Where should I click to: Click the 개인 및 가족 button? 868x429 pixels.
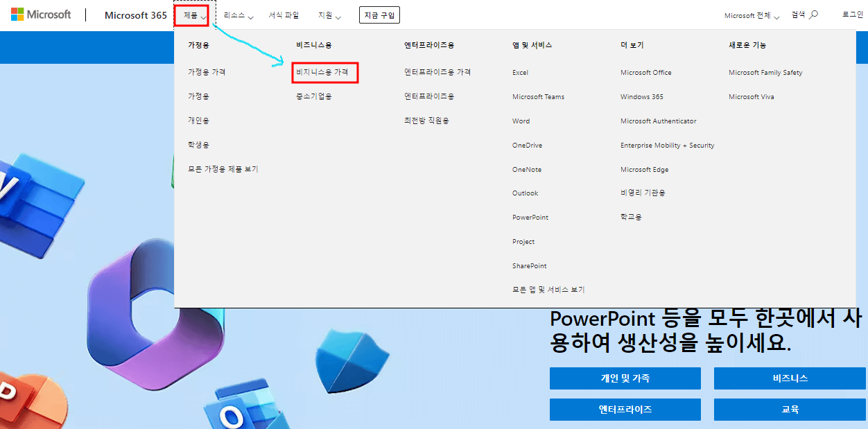[x=625, y=378]
